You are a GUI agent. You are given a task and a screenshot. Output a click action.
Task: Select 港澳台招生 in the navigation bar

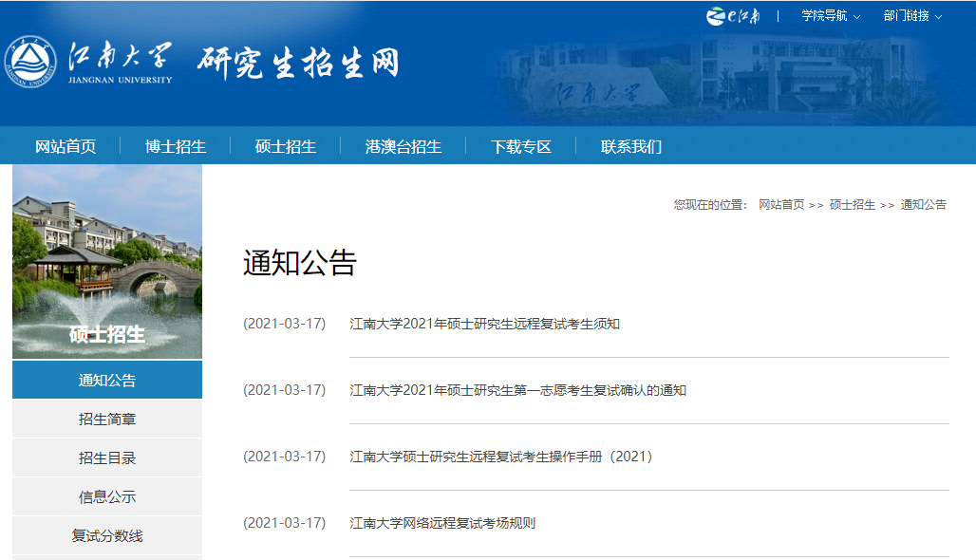pyautogui.click(x=404, y=146)
